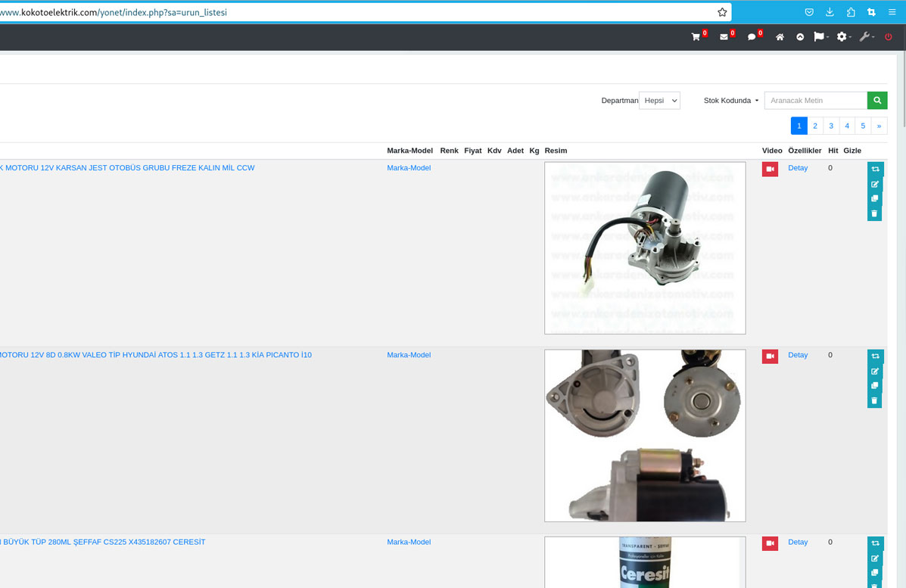
Task: Bookmark this page with the star icon
Action: click(x=722, y=12)
